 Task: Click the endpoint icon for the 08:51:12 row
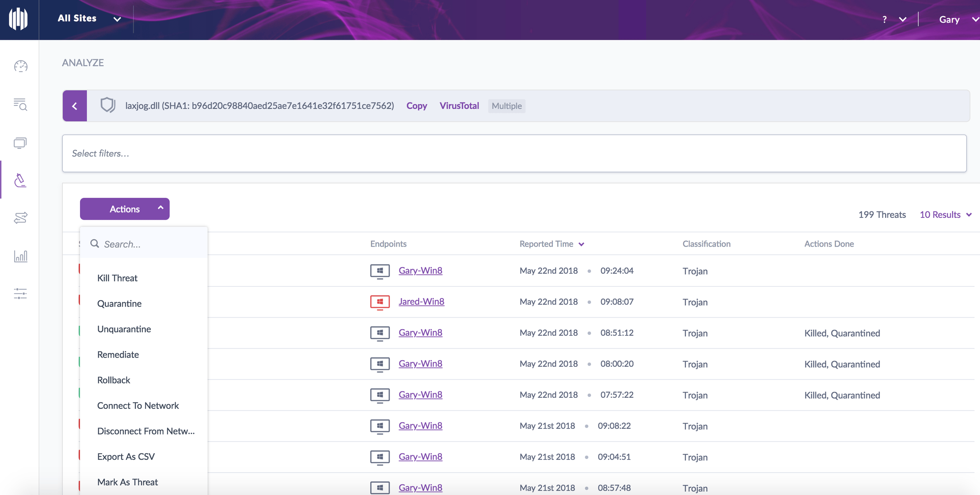pos(380,333)
